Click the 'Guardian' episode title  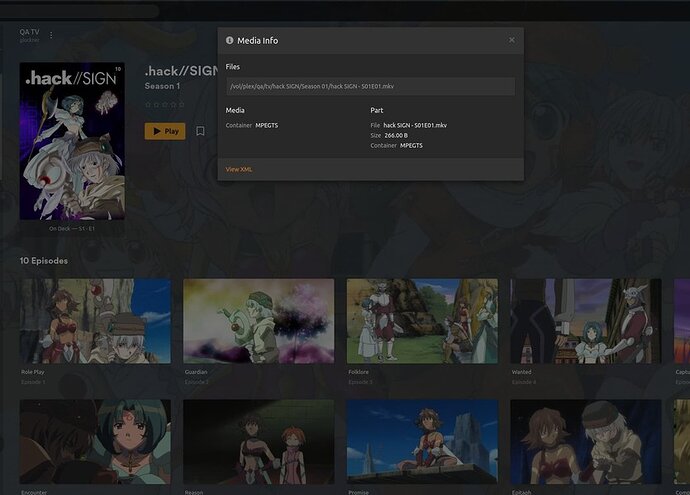(x=196, y=372)
